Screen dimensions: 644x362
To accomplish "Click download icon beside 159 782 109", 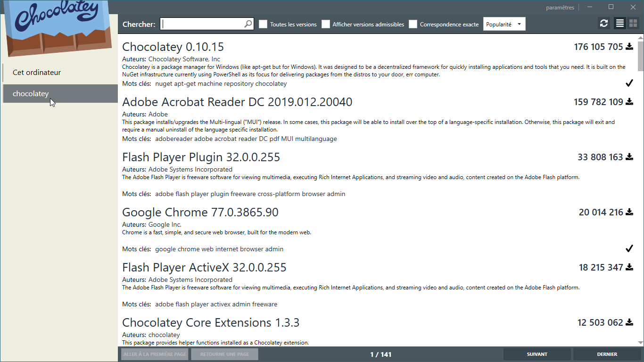I will pos(629,102).
